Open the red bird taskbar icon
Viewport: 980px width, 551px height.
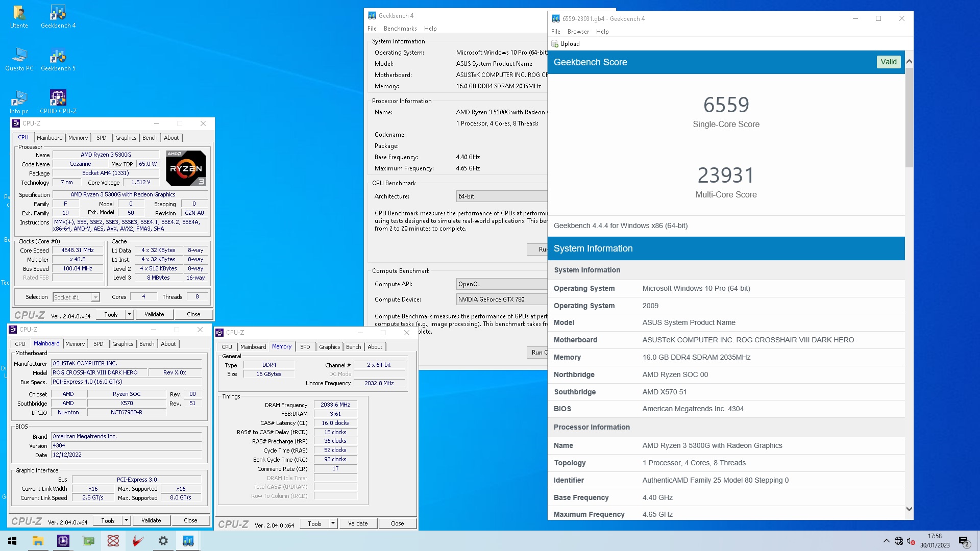[x=138, y=541]
